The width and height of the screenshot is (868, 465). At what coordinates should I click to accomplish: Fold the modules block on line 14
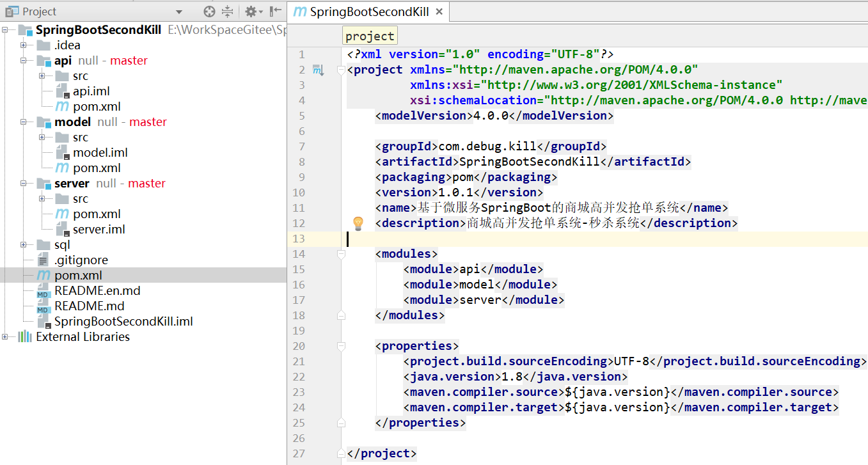click(341, 254)
